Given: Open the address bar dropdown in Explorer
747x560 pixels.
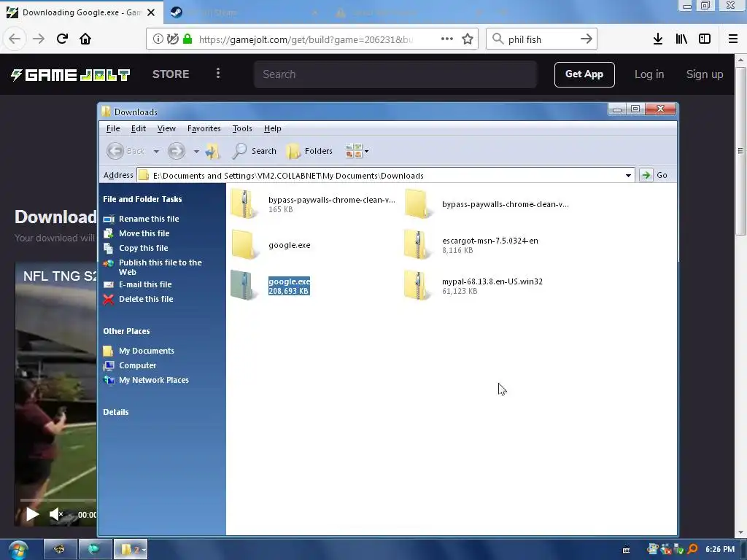Looking at the screenshot, I should coord(628,175).
